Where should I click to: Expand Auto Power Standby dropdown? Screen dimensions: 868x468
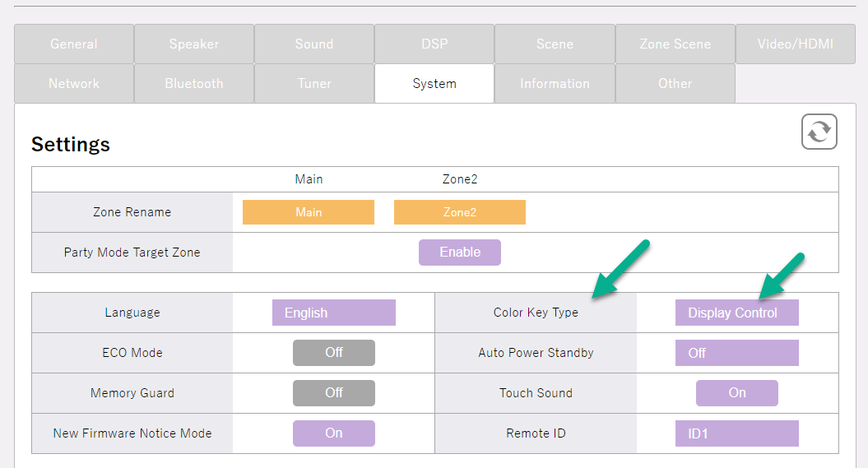coord(736,353)
